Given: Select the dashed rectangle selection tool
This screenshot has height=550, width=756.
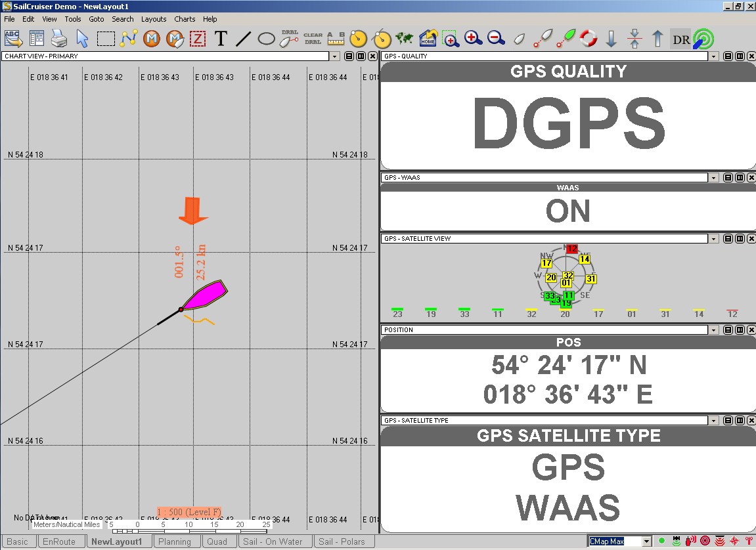Looking at the screenshot, I should 106,39.
